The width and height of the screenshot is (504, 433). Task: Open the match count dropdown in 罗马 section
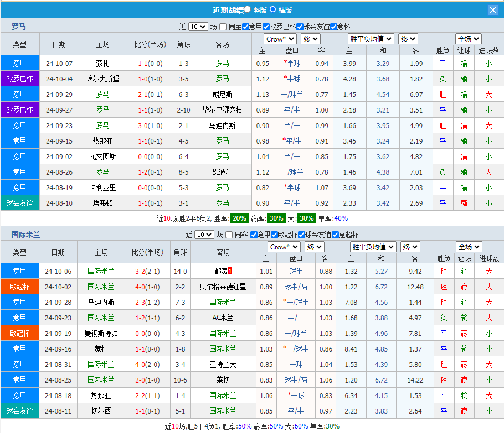(198, 27)
